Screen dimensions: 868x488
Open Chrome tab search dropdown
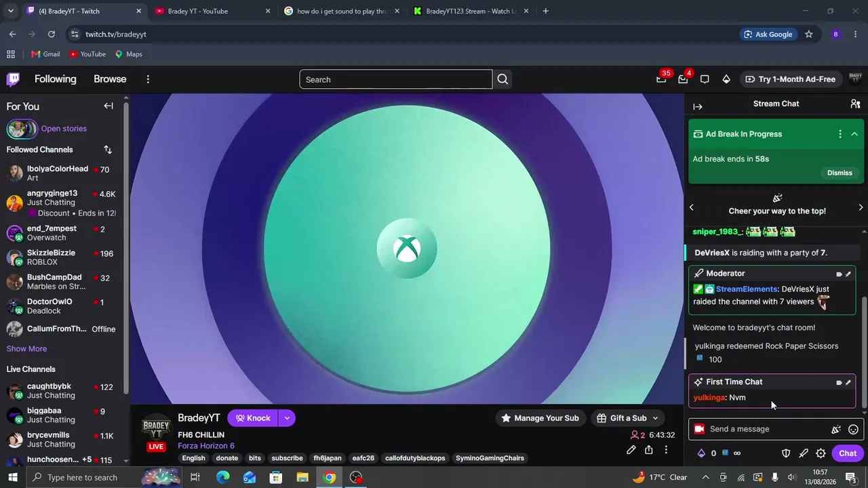(10, 11)
